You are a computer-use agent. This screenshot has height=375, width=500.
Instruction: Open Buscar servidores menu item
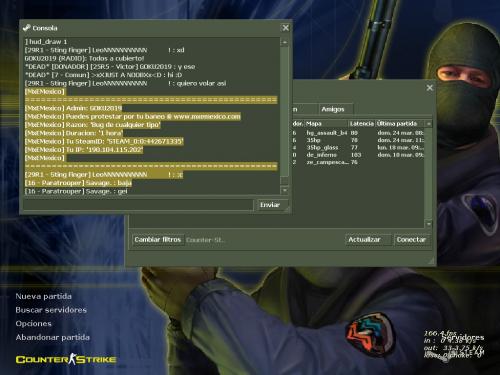point(51,310)
